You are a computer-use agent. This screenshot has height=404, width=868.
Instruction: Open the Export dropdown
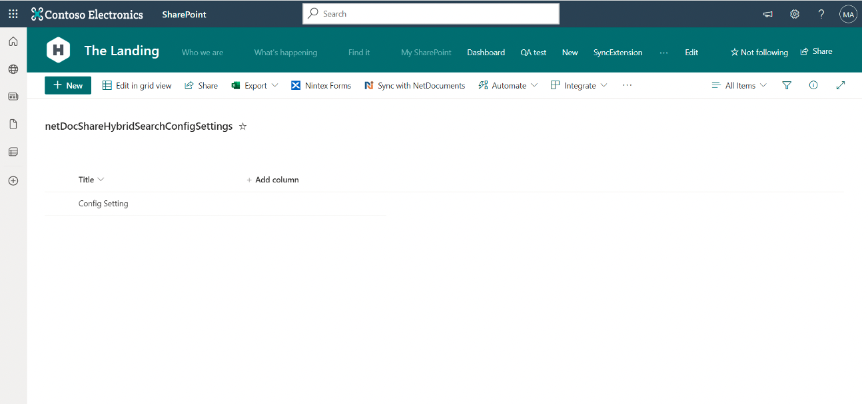click(x=254, y=85)
